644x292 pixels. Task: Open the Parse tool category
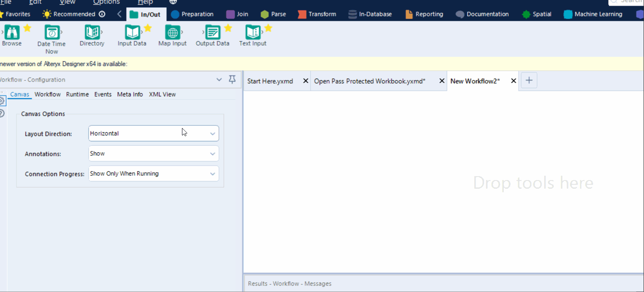(x=273, y=14)
